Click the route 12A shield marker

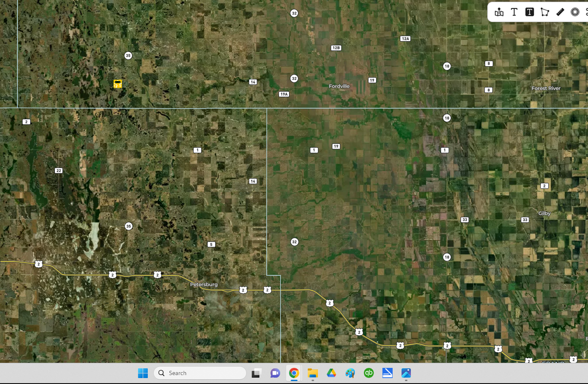[405, 39]
